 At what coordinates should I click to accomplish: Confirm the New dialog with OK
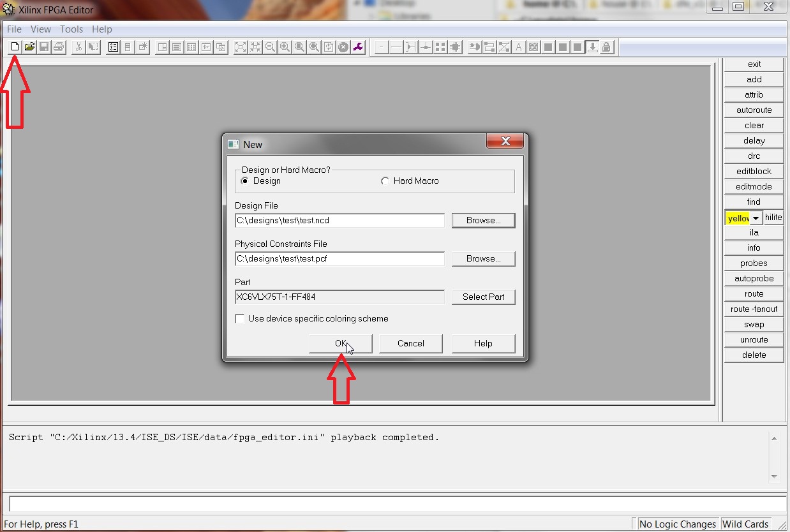point(340,343)
